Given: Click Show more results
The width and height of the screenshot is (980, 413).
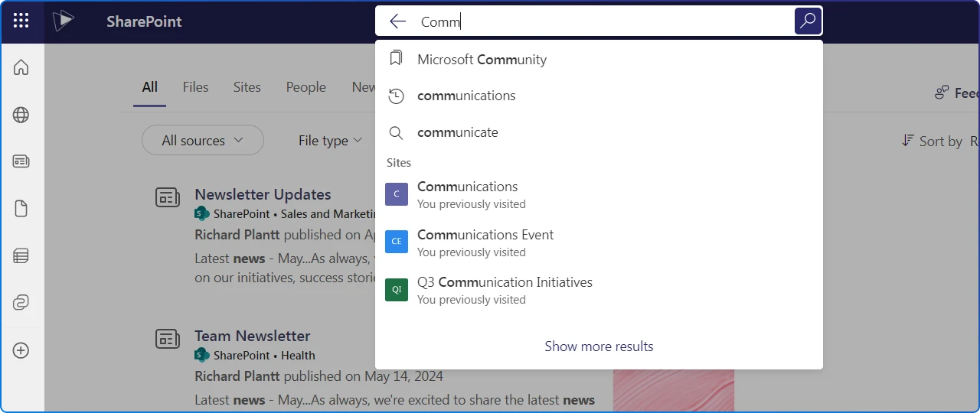Looking at the screenshot, I should pyautogui.click(x=599, y=346).
